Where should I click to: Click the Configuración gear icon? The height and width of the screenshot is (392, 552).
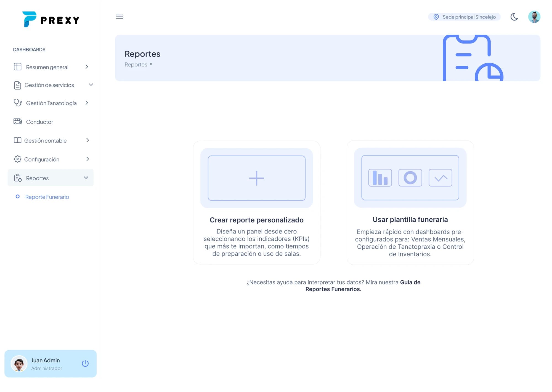pyautogui.click(x=17, y=159)
